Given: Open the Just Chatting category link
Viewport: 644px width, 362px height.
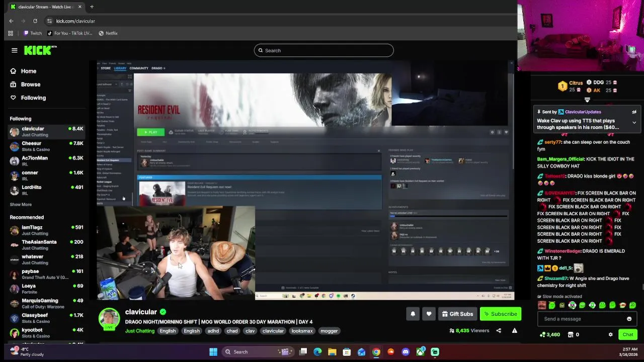Looking at the screenshot, I should (x=140, y=331).
